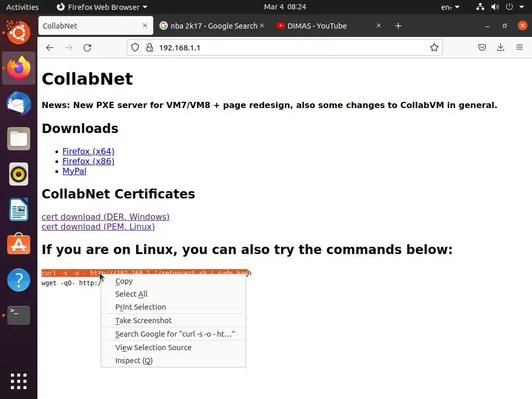
Task: Choose Print Selection from context menu
Action: coord(174,307)
